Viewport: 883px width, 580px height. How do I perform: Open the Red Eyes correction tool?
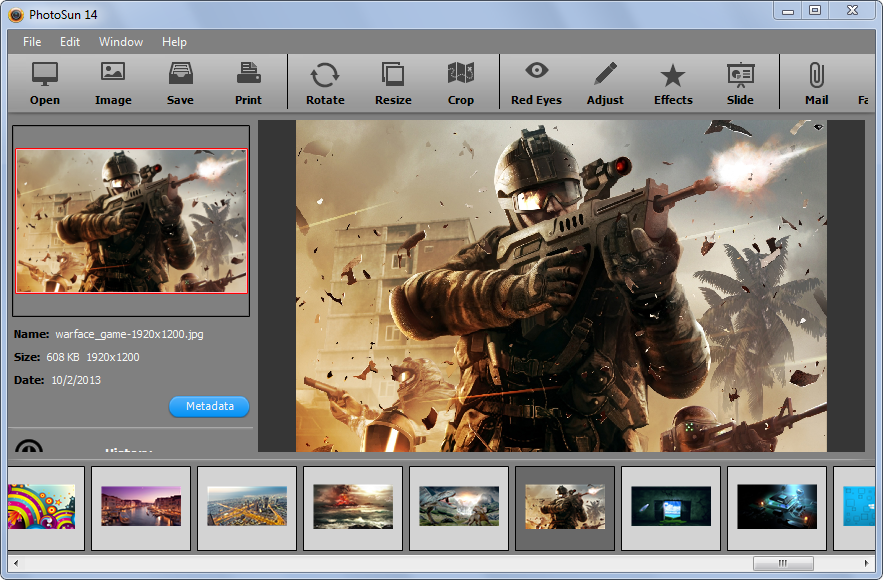[x=536, y=83]
